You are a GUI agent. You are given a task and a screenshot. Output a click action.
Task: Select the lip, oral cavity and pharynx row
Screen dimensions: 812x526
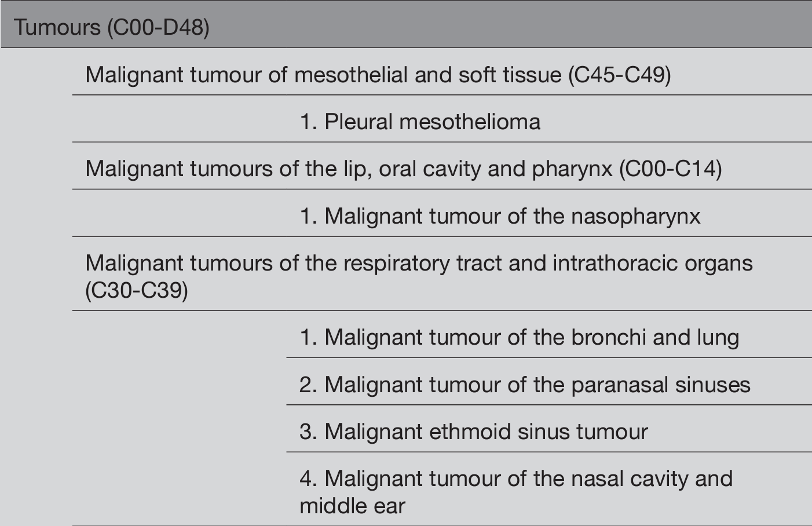pyautogui.click(x=403, y=169)
